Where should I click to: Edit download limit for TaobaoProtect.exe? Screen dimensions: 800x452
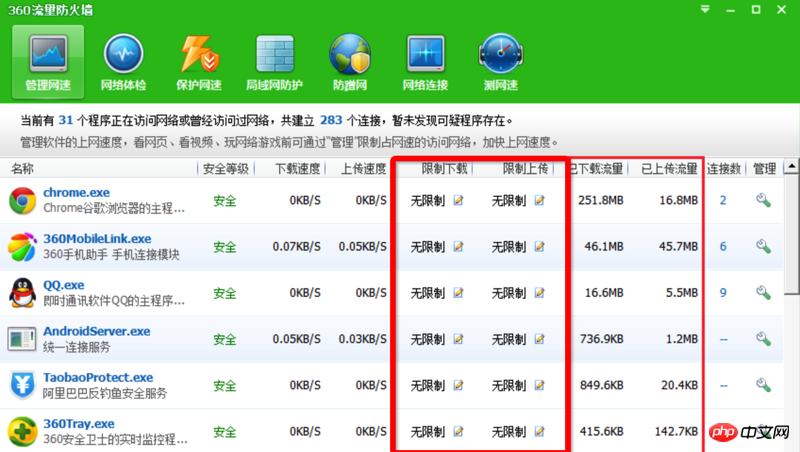tap(458, 385)
